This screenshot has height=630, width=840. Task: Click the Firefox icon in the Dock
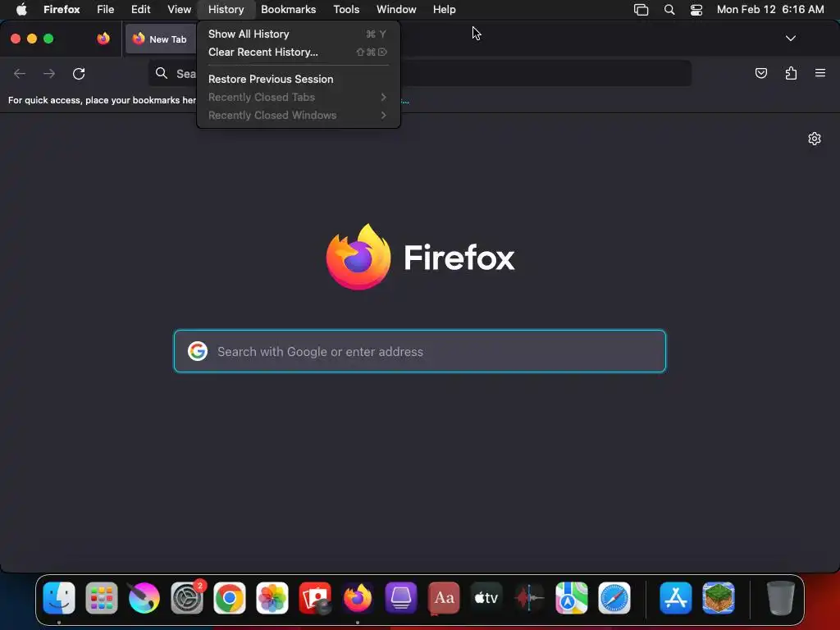[x=358, y=598]
